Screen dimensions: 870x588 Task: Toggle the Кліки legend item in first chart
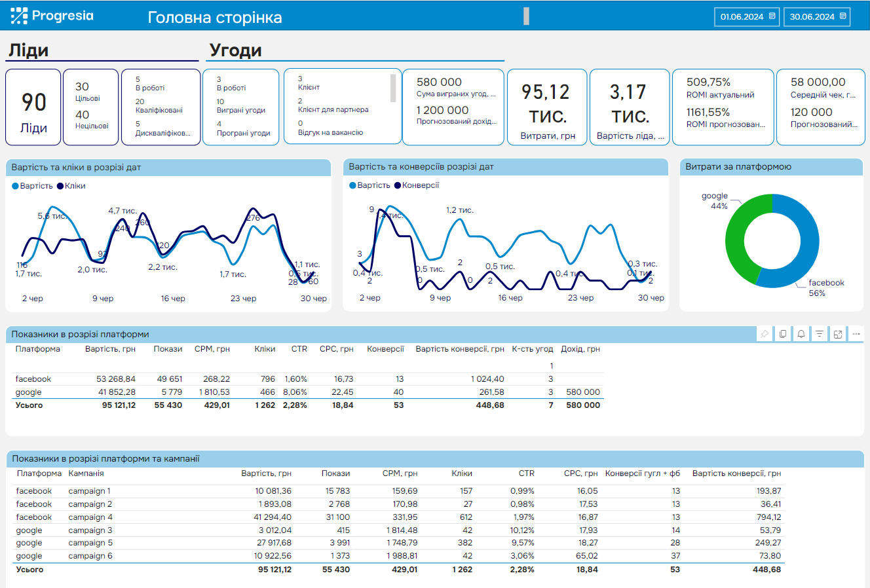click(x=71, y=186)
